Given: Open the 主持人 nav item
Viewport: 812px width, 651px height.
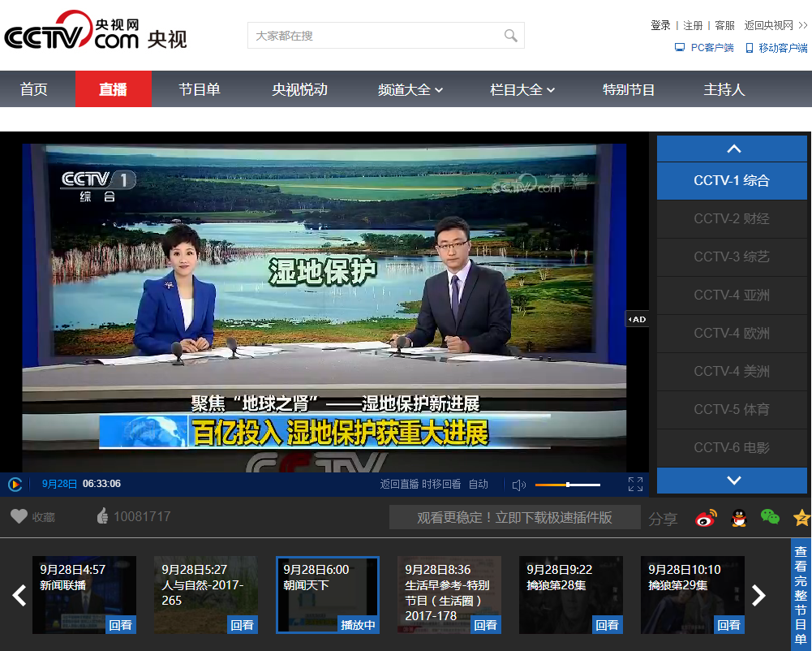Looking at the screenshot, I should click(724, 89).
